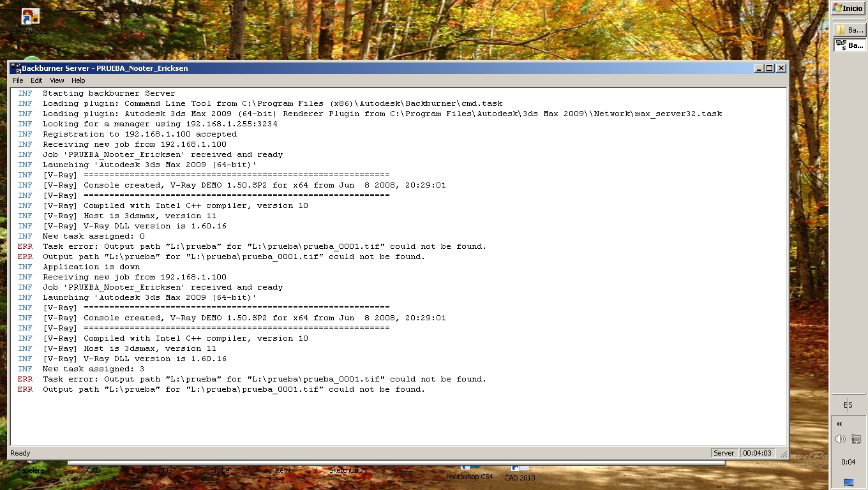Click the window resize grip in status bar
Viewport: 868px width, 490px height.
[x=783, y=454]
